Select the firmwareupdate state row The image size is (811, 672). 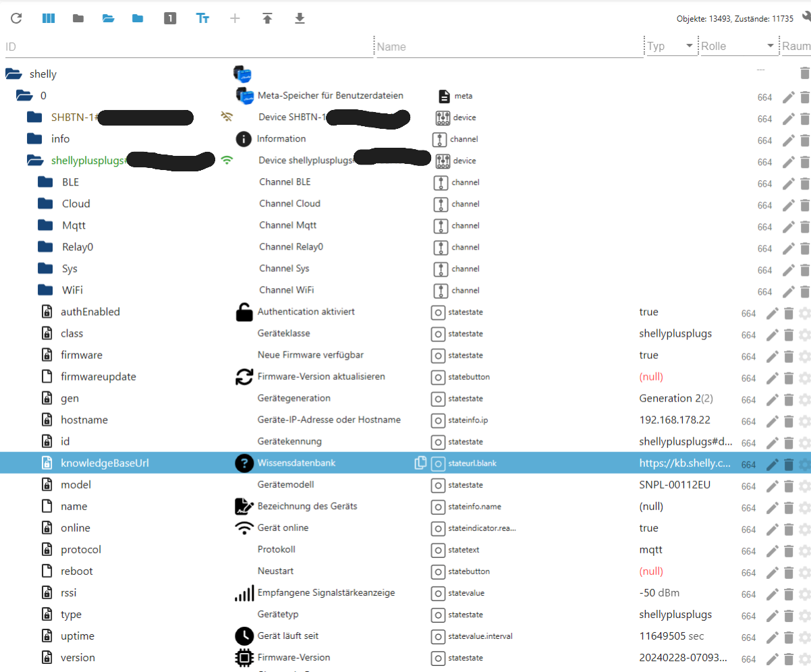coord(405,376)
